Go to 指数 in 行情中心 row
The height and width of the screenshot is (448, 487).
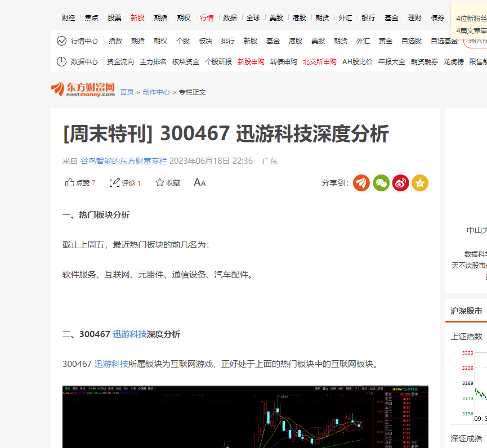click(x=115, y=41)
